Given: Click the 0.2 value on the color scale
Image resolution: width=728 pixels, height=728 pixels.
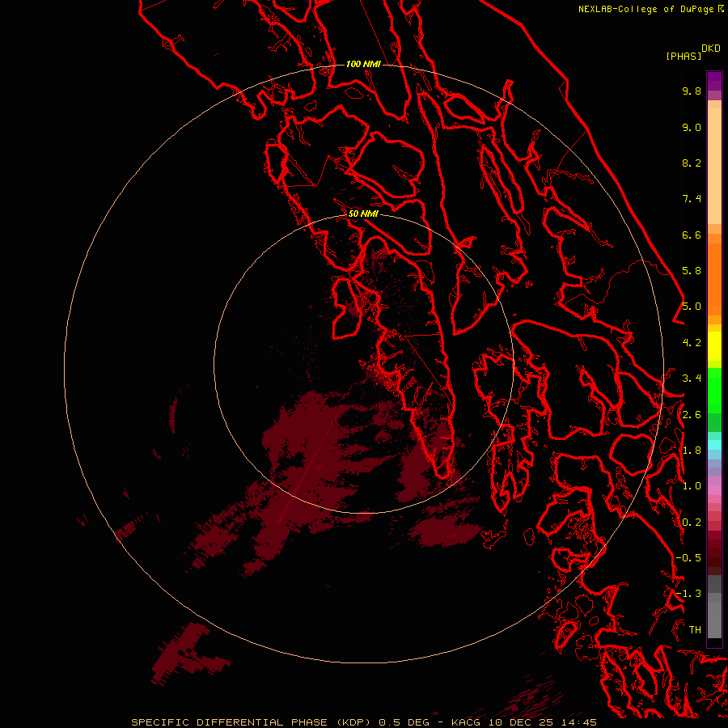Looking at the screenshot, I should 692,523.
